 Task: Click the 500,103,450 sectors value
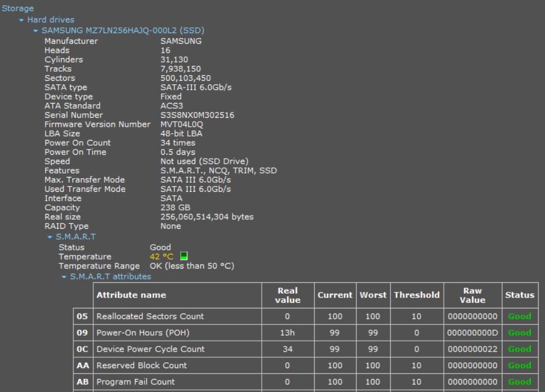point(185,78)
